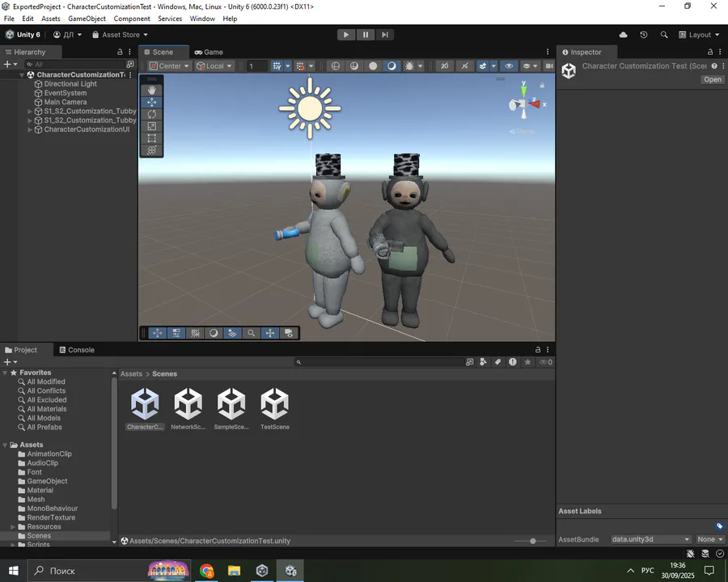Open gizmos layers dropdown in scene toolbar
728x582 pixels.
pyautogui.click(x=530, y=66)
